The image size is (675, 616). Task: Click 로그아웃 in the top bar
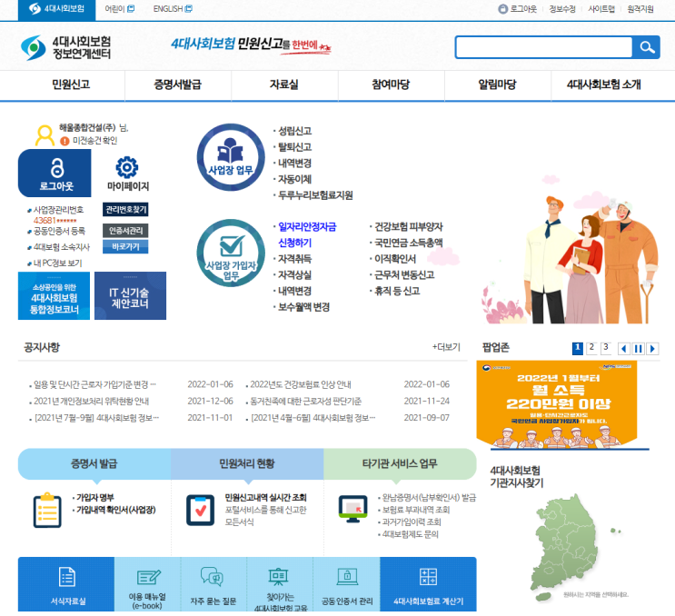(518, 9)
